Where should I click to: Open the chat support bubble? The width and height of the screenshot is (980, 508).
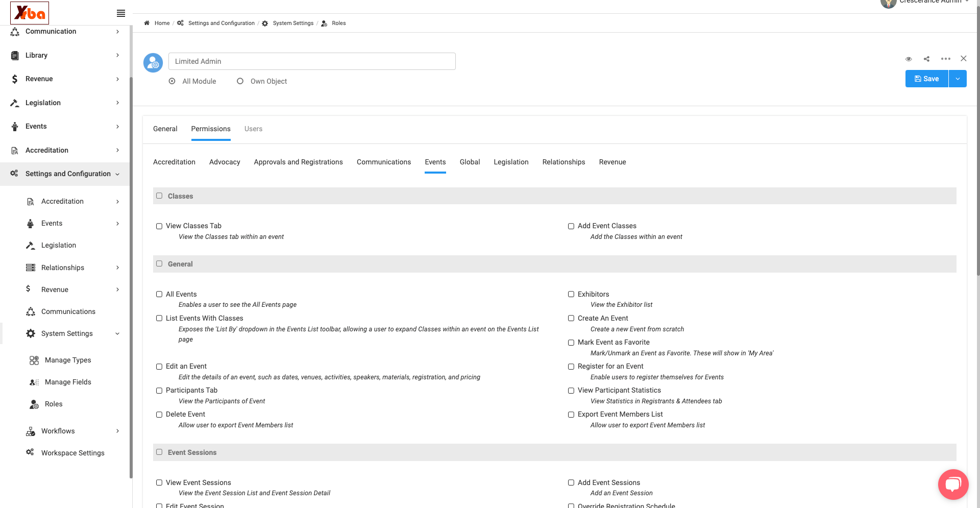953,484
